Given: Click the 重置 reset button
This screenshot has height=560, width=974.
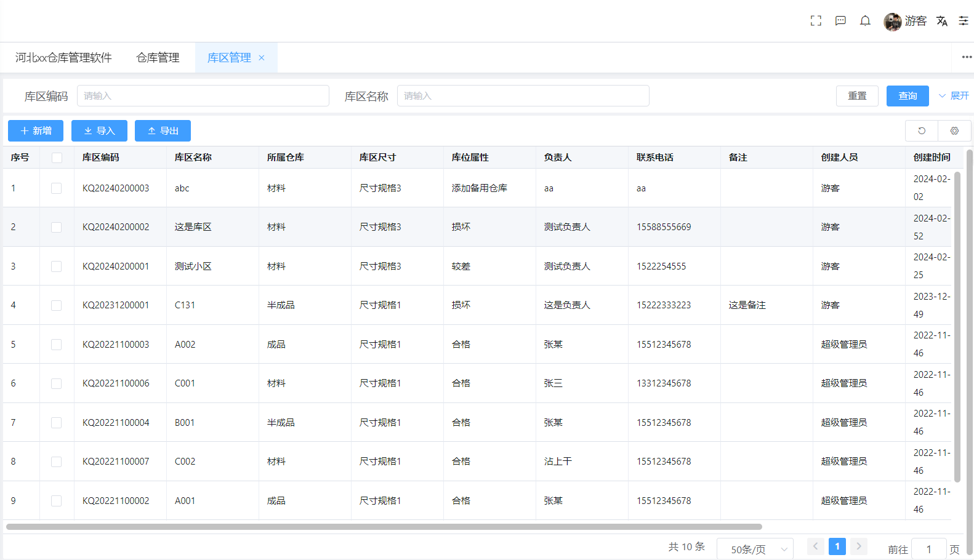Looking at the screenshot, I should point(857,96).
